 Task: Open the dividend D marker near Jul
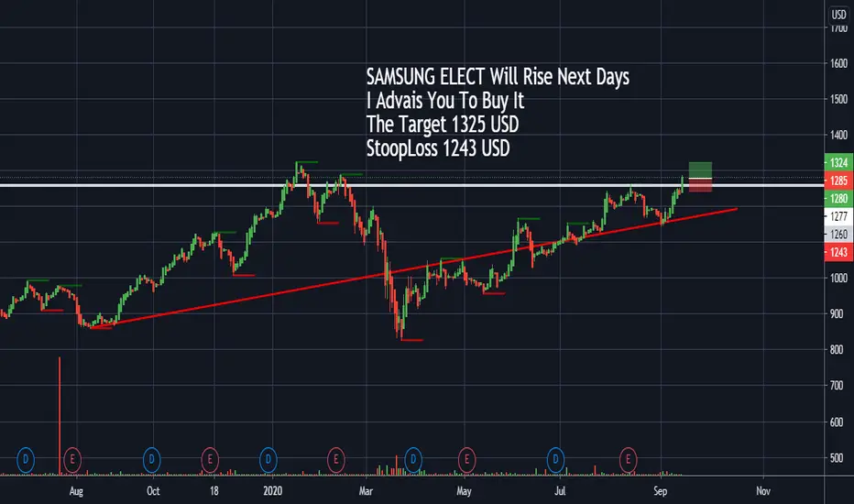click(555, 460)
